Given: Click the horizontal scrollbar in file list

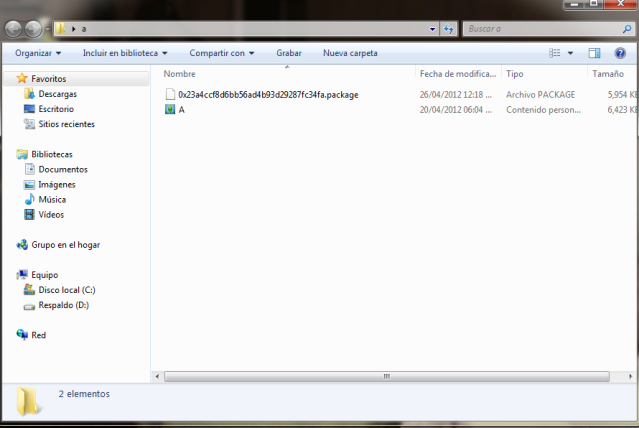Looking at the screenshot, I should (x=385, y=376).
